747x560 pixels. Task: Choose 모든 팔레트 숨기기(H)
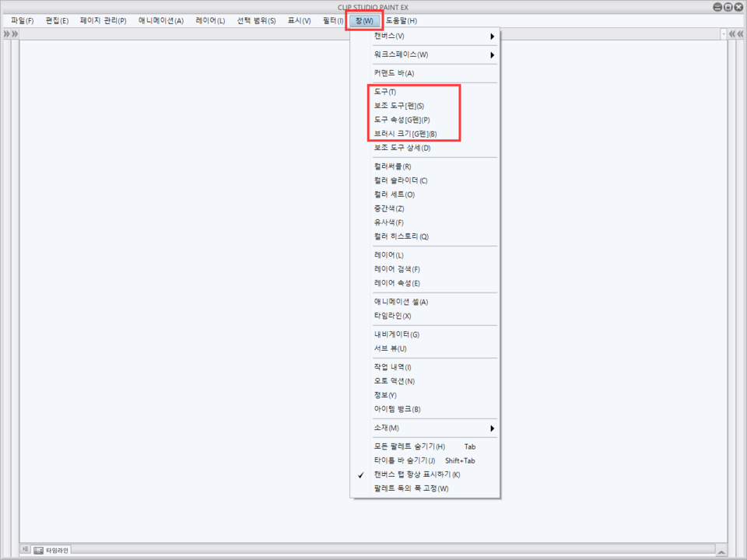pos(434,446)
